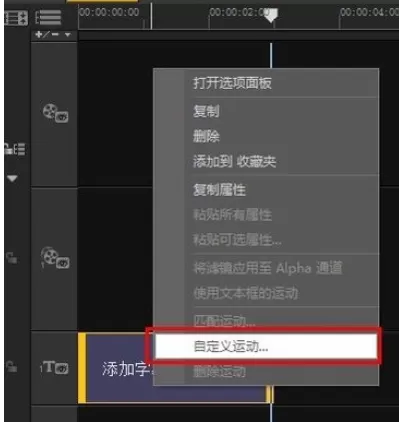Viewport: 399px width, 422px height.
Task: Select the title track T icon
Action: click(54, 367)
